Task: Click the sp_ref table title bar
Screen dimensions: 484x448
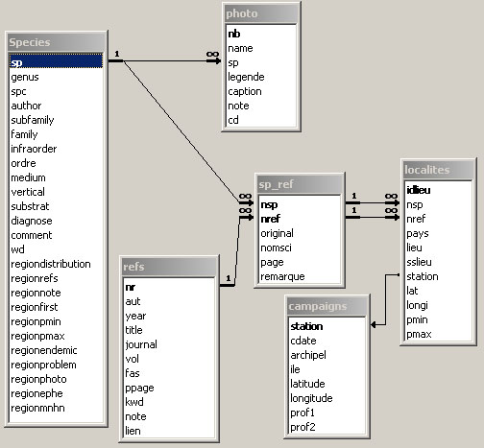Action: click(300, 184)
